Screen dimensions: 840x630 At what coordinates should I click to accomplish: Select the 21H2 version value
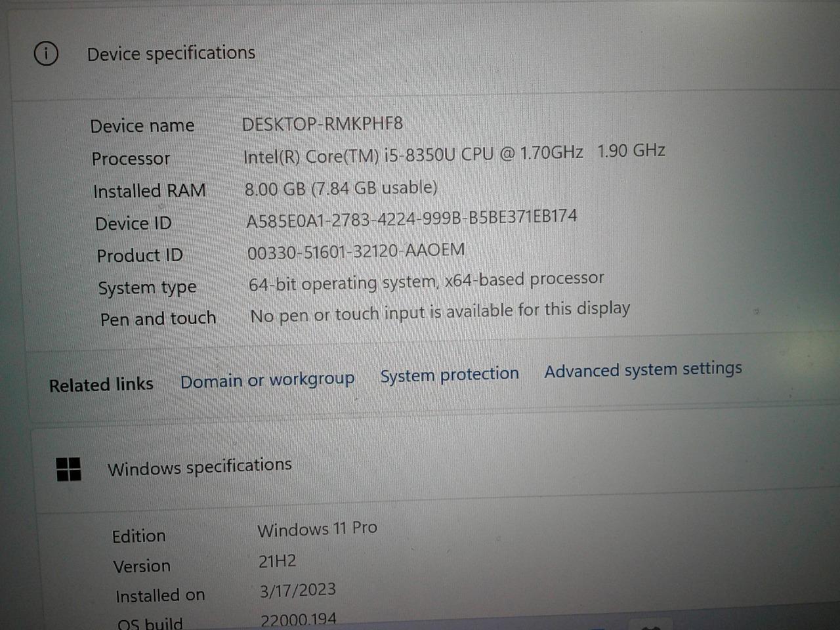coord(277,561)
